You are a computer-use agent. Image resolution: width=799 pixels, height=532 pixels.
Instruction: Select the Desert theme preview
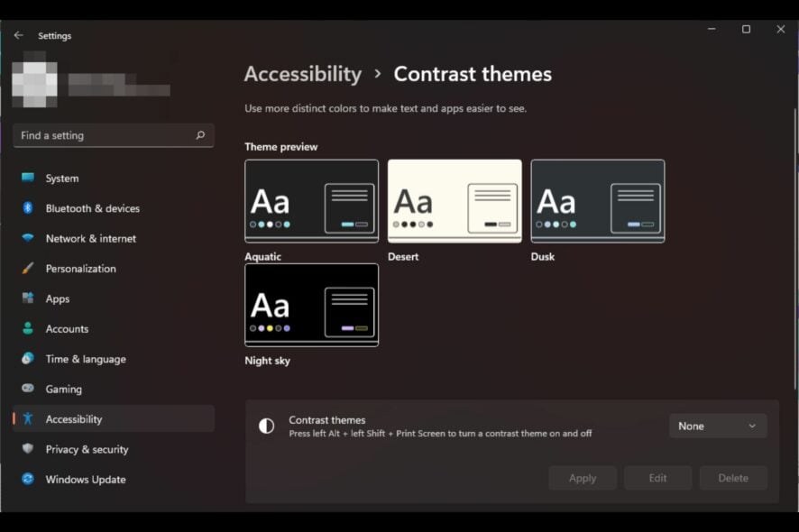(455, 201)
